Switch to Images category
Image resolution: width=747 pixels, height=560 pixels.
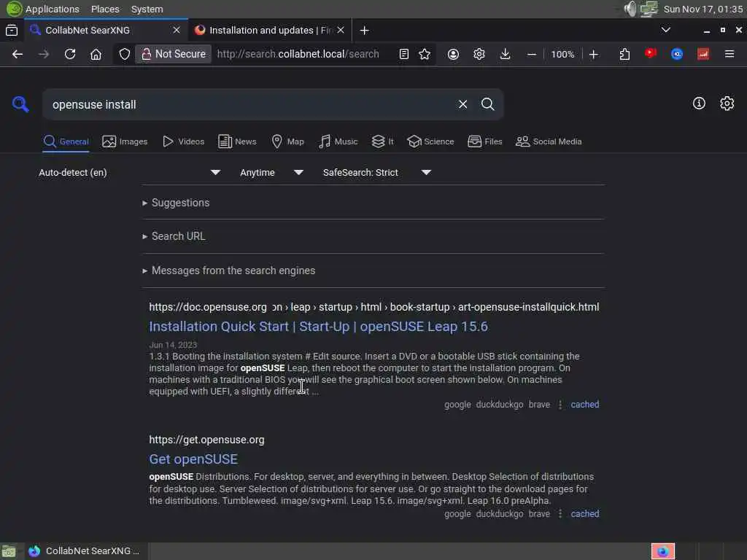click(125, 141)
